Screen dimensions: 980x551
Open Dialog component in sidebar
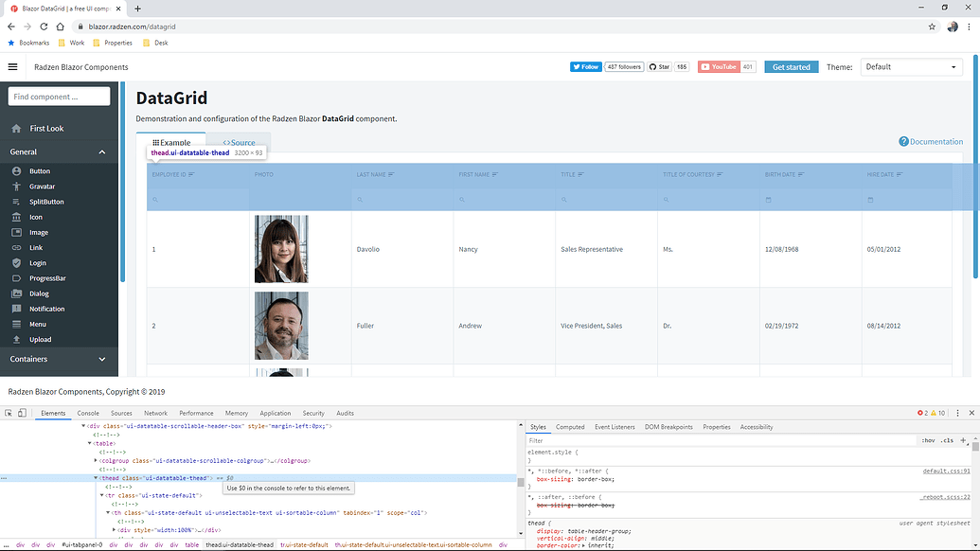click(x=39, y=293)
